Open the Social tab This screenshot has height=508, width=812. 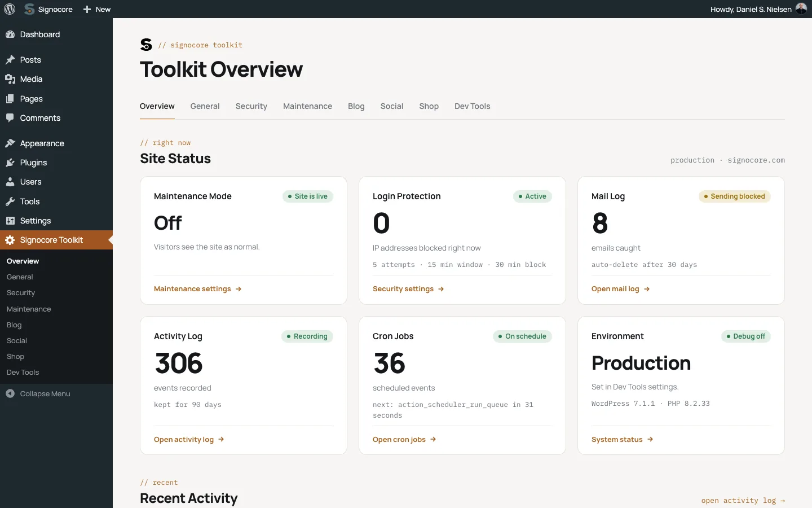[392, 106]
